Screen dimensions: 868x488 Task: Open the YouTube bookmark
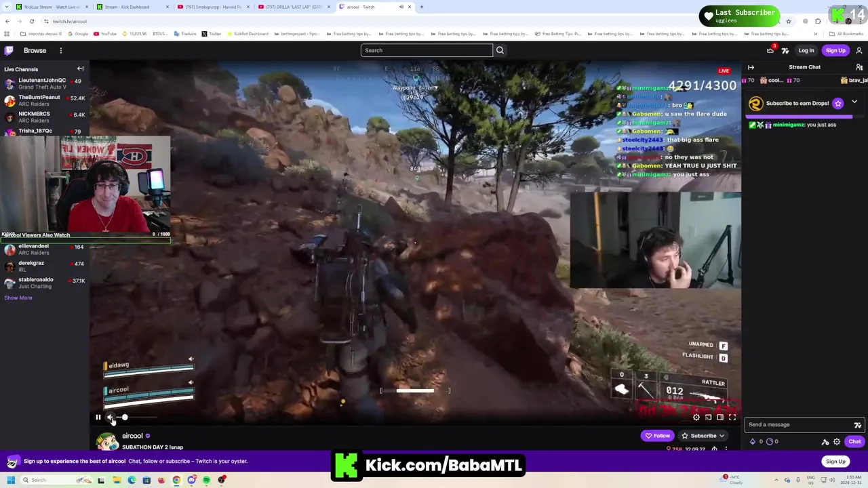pos(106,34)
